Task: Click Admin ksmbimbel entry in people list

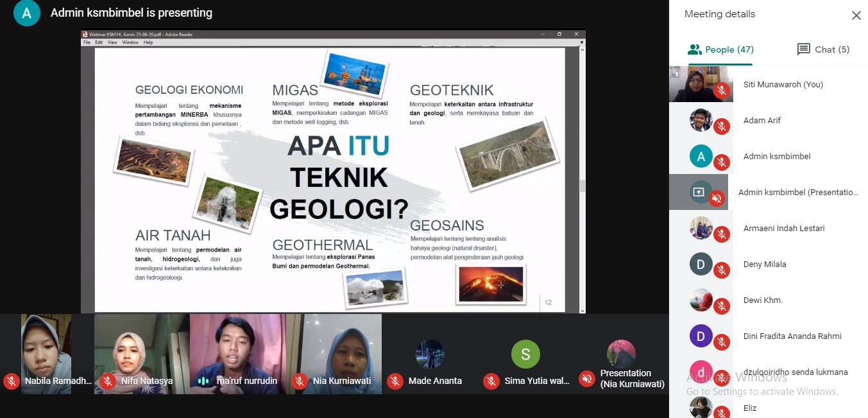Action: click(x=776, y=157)
